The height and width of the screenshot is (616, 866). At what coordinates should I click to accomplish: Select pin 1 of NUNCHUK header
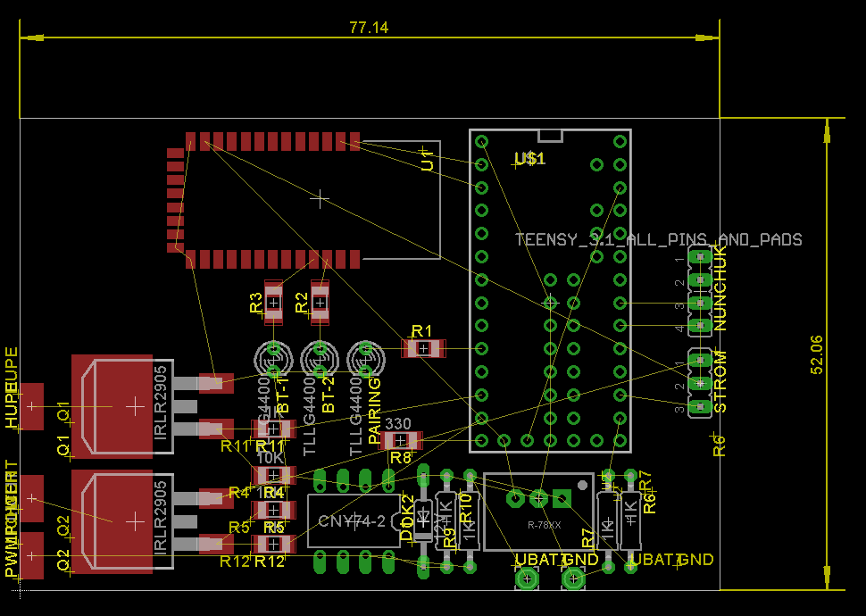click(700, 256)
